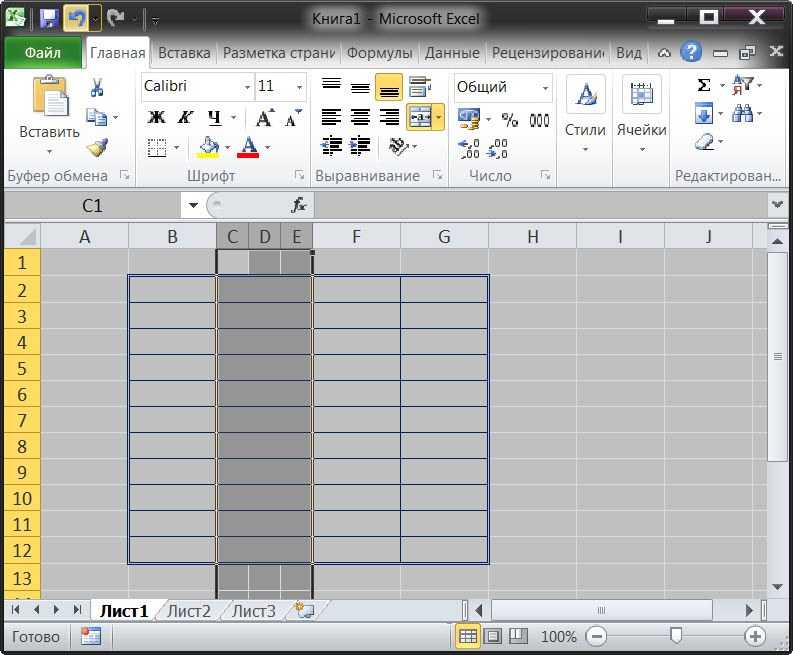Decrease font size with the small A
Screen dimensions: 793x655
pos(292,118)
